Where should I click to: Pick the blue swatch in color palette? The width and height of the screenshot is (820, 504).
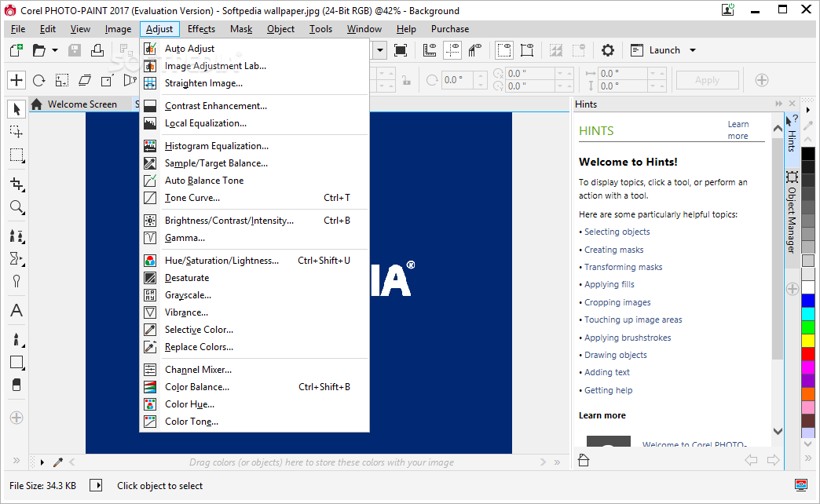tap(808, 301)
